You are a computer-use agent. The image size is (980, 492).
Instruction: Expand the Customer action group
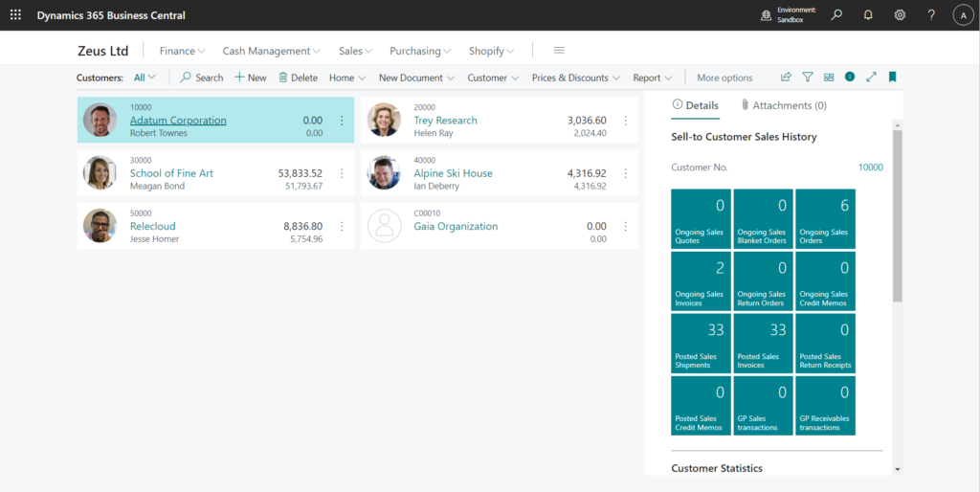pyautogui.click(x=493, y=78)
